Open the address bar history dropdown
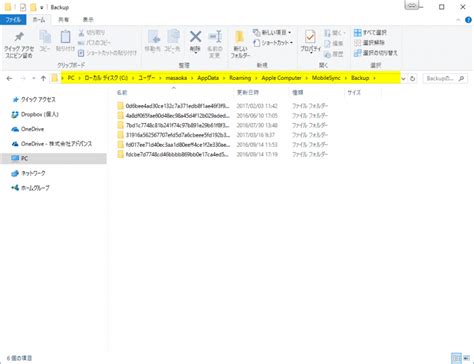Viewport: 474px width, 364px height. click(x=403, y=79)
